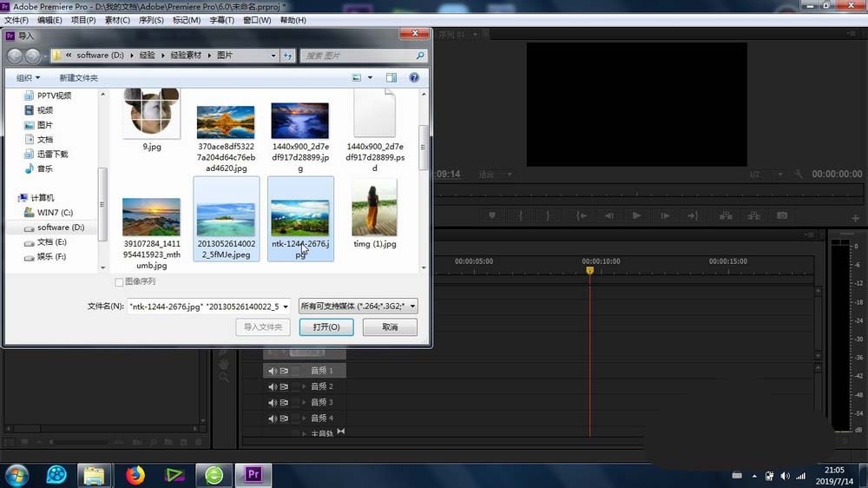Viewport: 868px width, 488px height.
Task: Enable the 图像序列 checkbox
Action: [120, 281]
